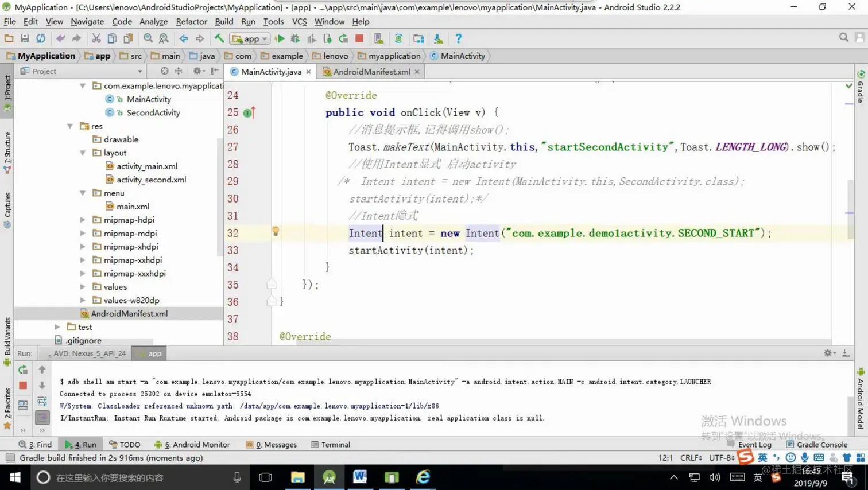
Task: Click the Save All toolbar icon
Action: click(x=25, y=38)
